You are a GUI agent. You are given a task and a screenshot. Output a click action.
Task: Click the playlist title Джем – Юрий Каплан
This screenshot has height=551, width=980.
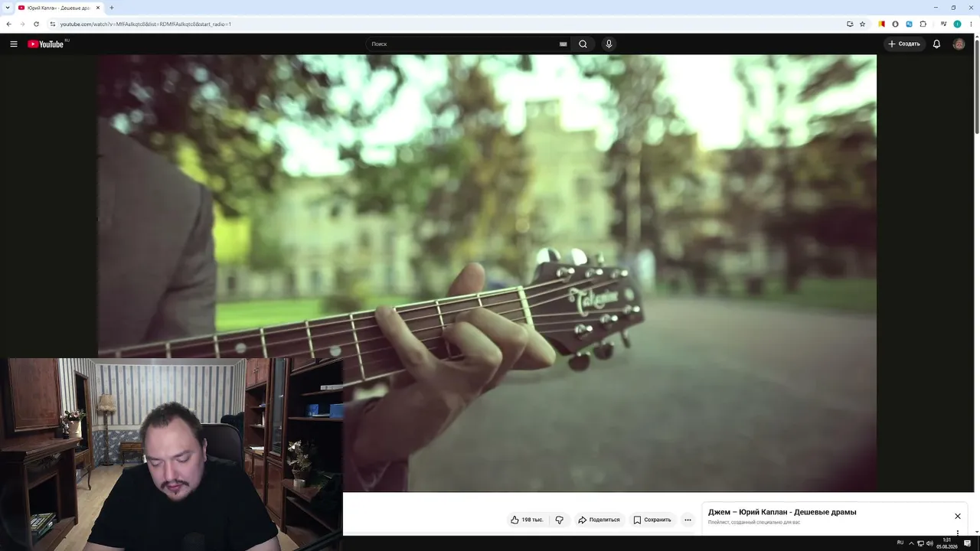pyautogui.click(x=782, y=512)
